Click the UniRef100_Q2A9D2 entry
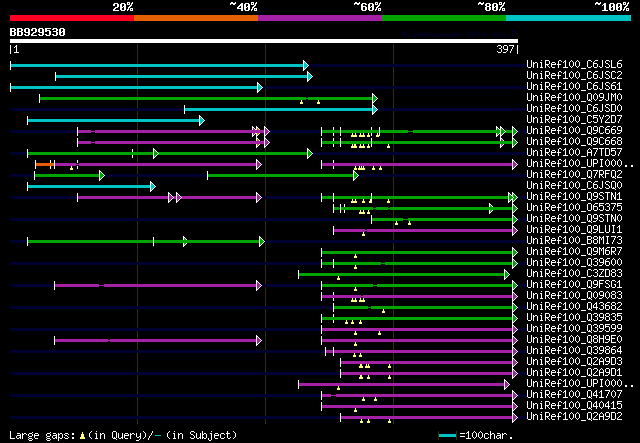The width and height of the screenshot is (640, 443). point(574,417)
